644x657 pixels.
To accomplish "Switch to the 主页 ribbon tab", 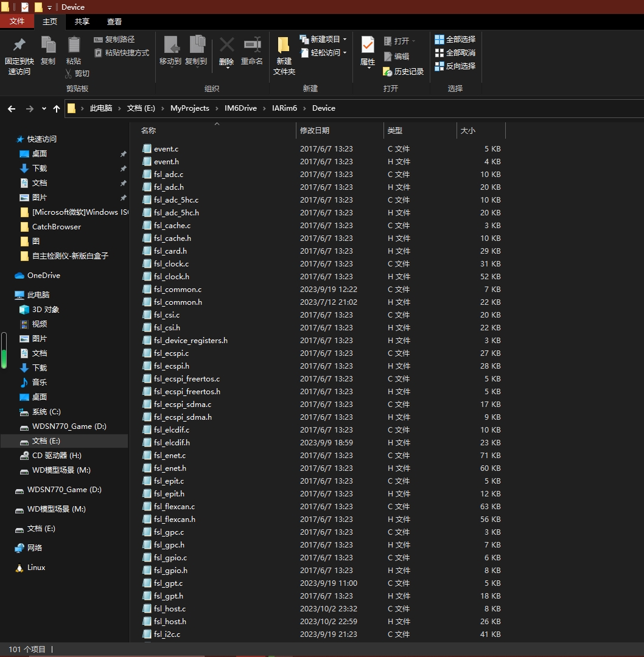I will click(x=50, y=22).
